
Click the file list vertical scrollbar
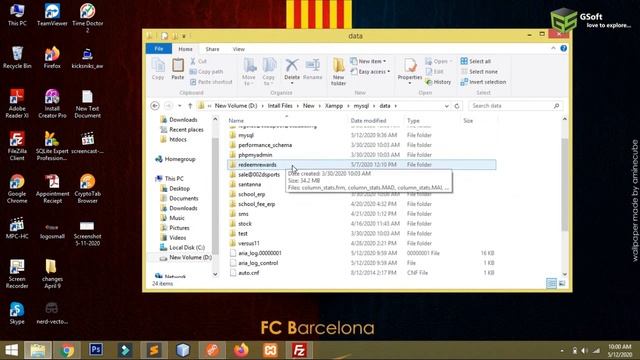tap(564, 184)
